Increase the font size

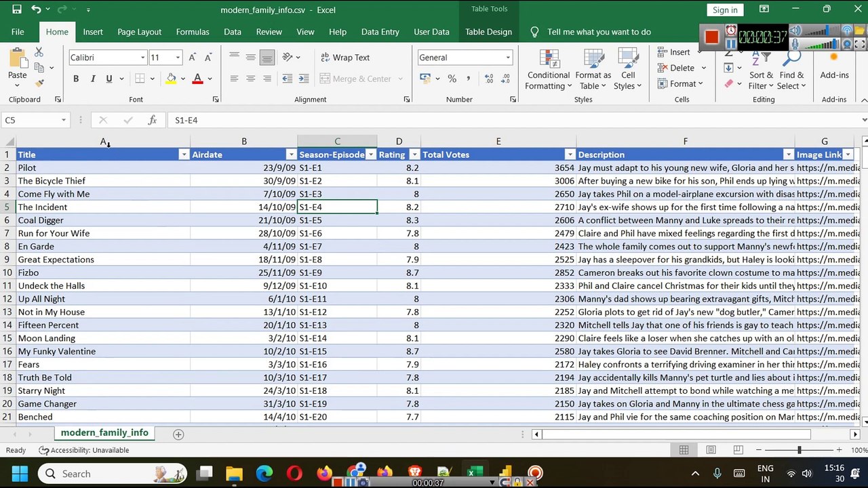(x=193, y=58)
